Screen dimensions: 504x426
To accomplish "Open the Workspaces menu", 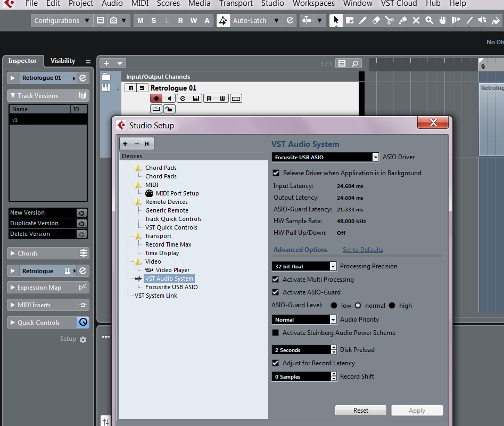I will pyautogui.click(x=313, y=4).
